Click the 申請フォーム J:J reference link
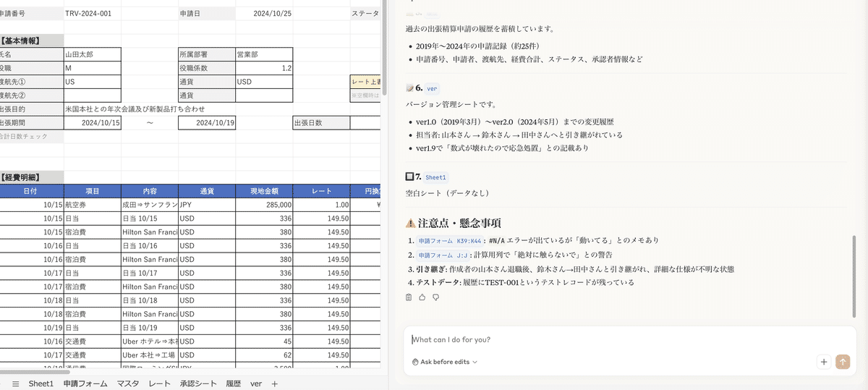Image resolution: width=868 pixels, height=390 pixels. [442, 255]
